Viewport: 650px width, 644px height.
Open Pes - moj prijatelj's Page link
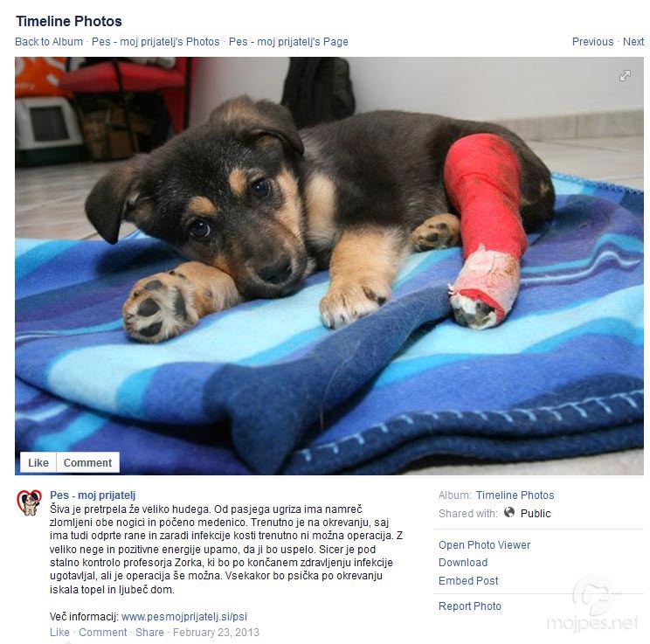[288, 42]
